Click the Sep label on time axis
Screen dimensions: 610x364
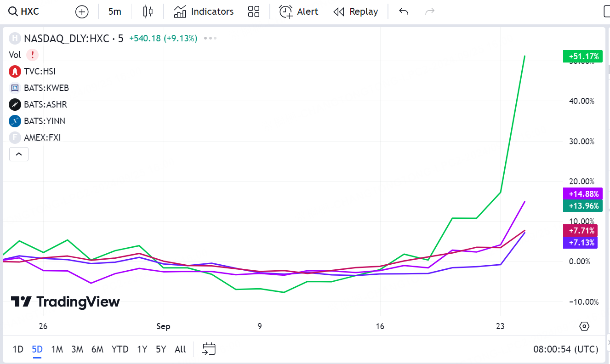click(x=163, y=326)
